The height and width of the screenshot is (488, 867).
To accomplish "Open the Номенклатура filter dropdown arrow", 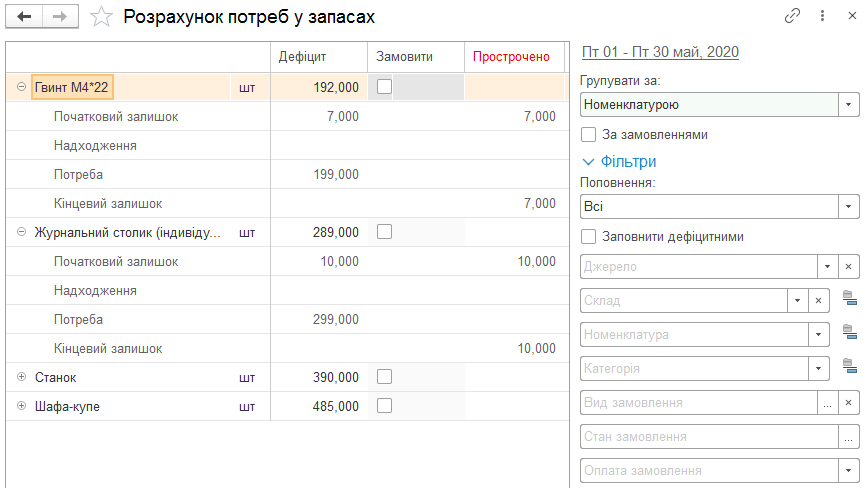I will (x=819, y=334).
